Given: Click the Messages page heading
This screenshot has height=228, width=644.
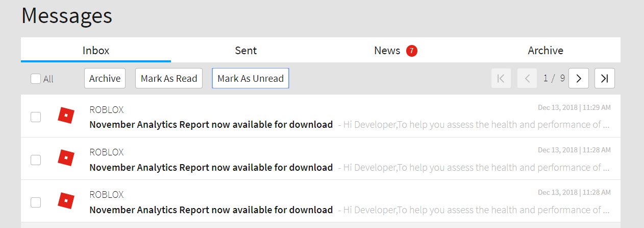Looking at the screenshot, I should click(67, 15).
